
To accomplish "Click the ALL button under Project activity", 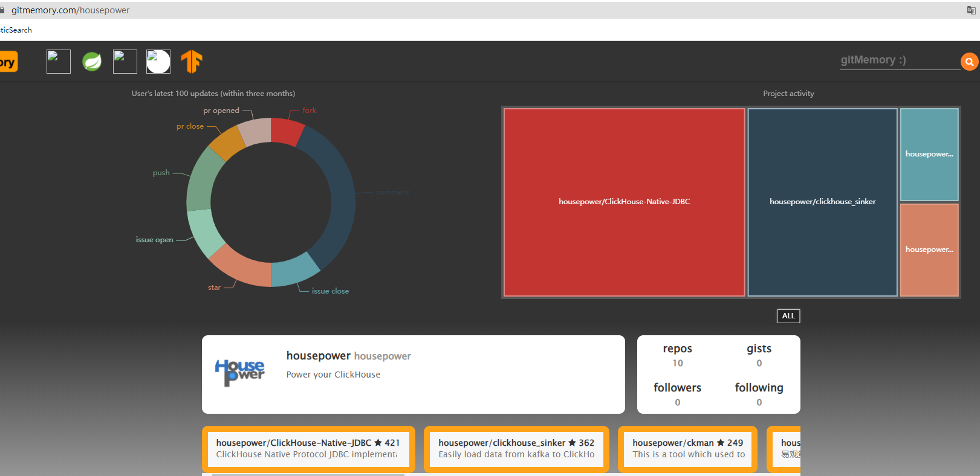I will click(x=788, y=316).
